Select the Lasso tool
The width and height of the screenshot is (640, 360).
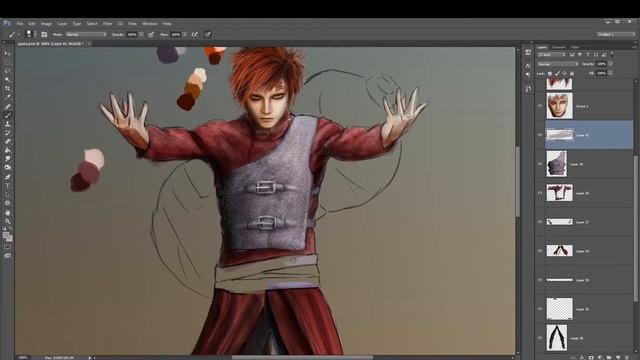click(x=7, y=71)
